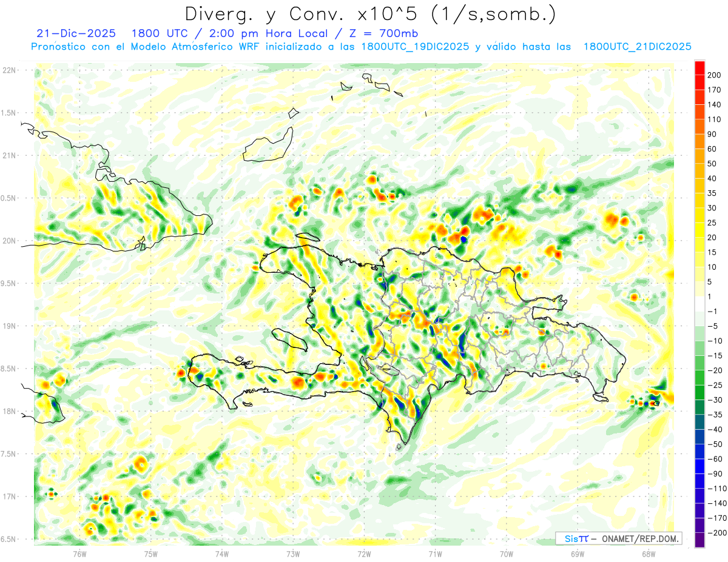Click the '69W' longitude label
This screenshot has width=728, height=562.
(x=578, y=554)
